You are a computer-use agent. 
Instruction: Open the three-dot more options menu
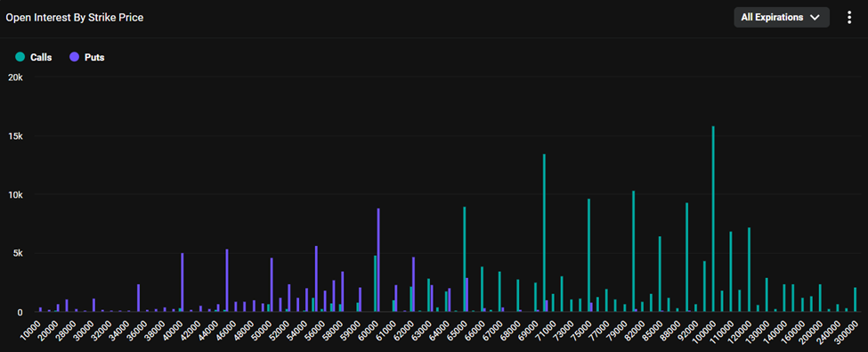[x=849, y=17]
